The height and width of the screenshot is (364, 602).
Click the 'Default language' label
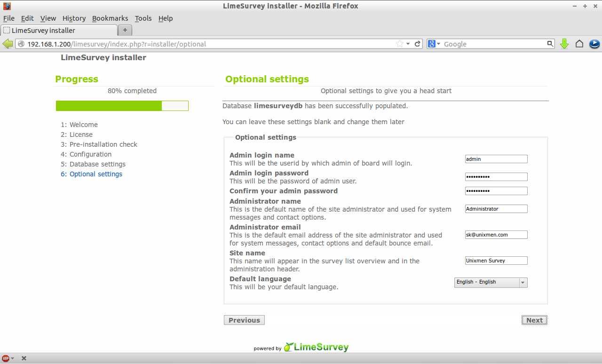click(260, 279)
